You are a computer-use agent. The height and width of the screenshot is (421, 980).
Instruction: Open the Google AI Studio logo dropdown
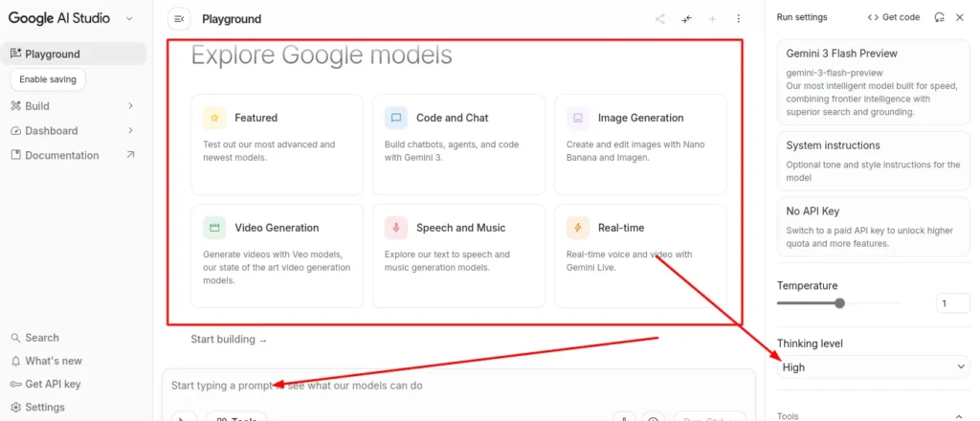[129, 19]
